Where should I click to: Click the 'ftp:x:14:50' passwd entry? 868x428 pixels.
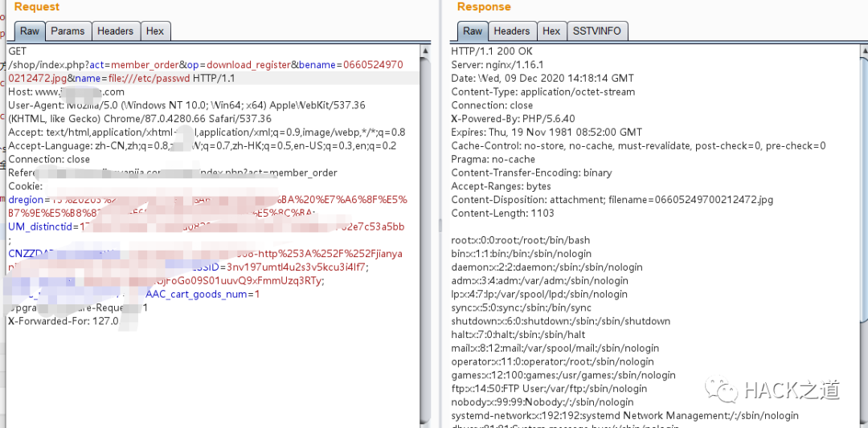(549, 389)
